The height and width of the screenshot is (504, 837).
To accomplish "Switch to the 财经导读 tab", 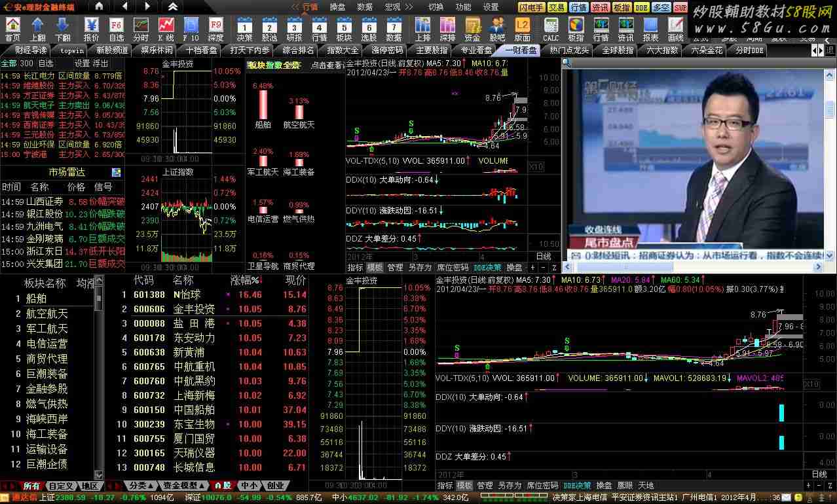I will (31, 50).
